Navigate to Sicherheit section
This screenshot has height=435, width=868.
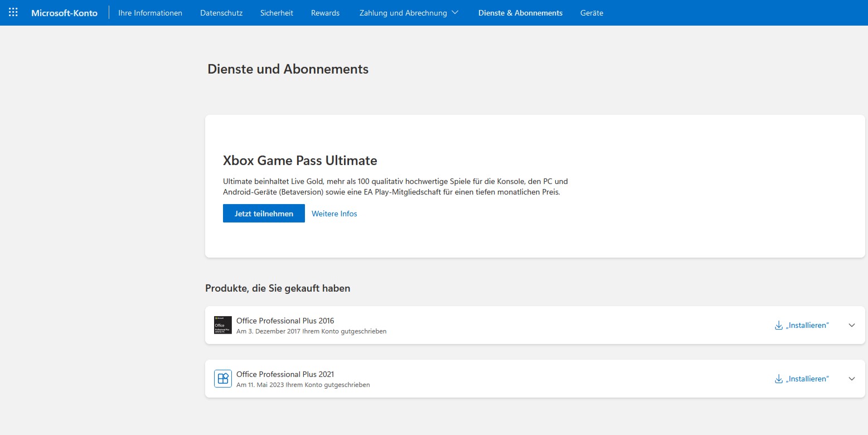pos(277,13)
